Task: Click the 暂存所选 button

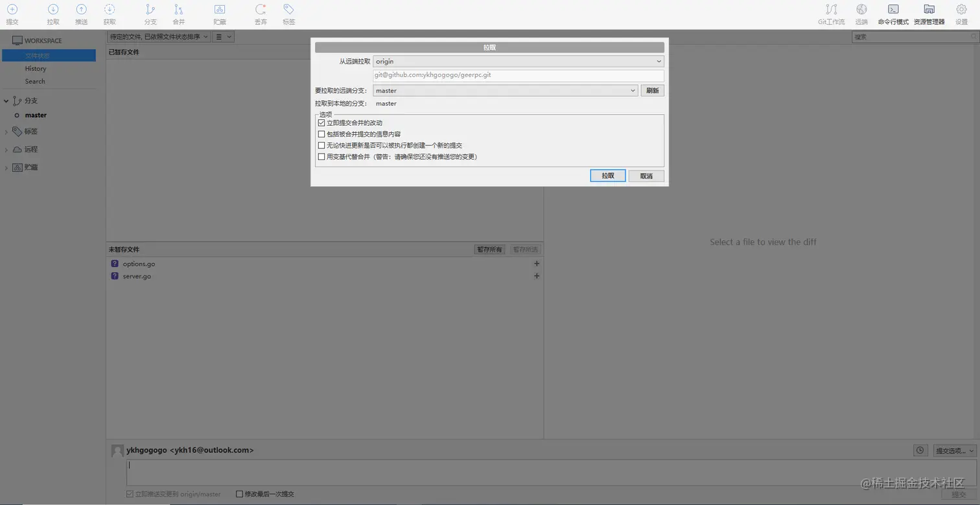Action: [x=525, y=250]
